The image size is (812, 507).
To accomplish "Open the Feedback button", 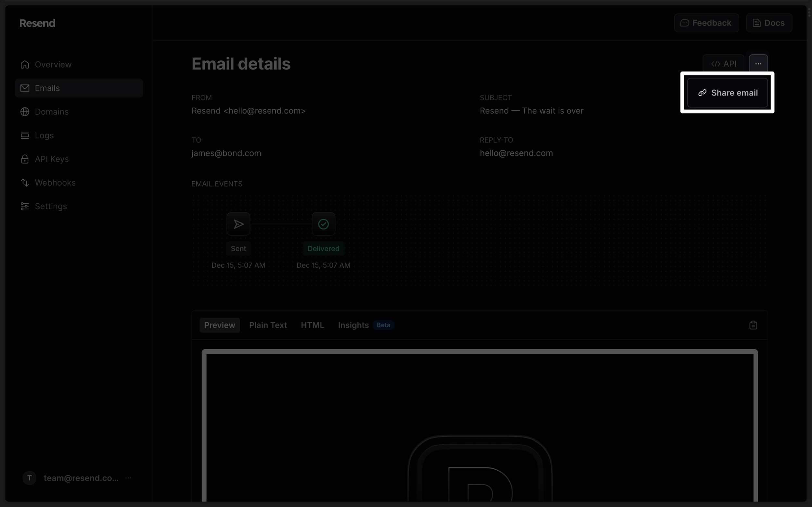I will tap(706, 23).
